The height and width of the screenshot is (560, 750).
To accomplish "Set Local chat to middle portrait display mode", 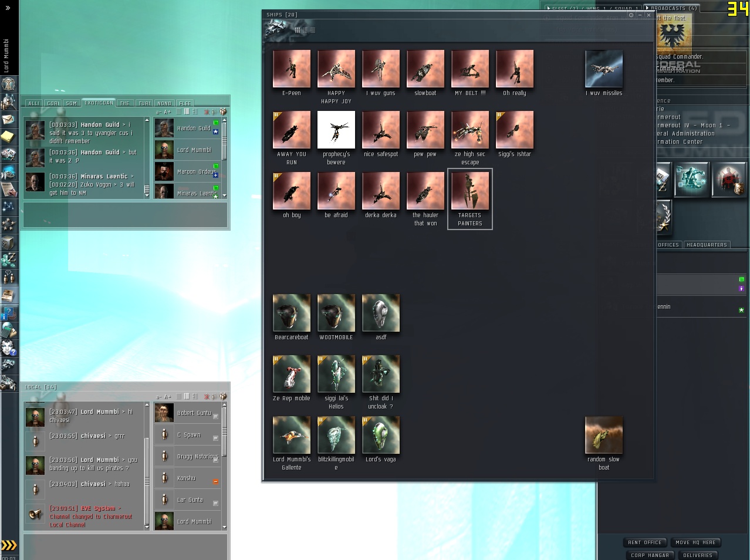I will (187, 397).
